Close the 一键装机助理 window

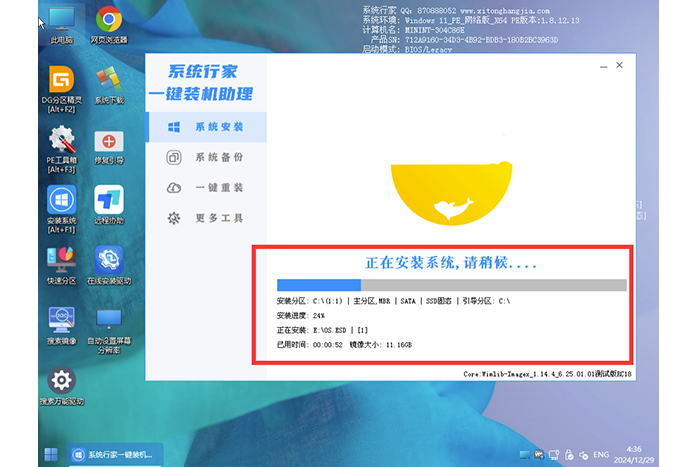[x=620, y=65]
